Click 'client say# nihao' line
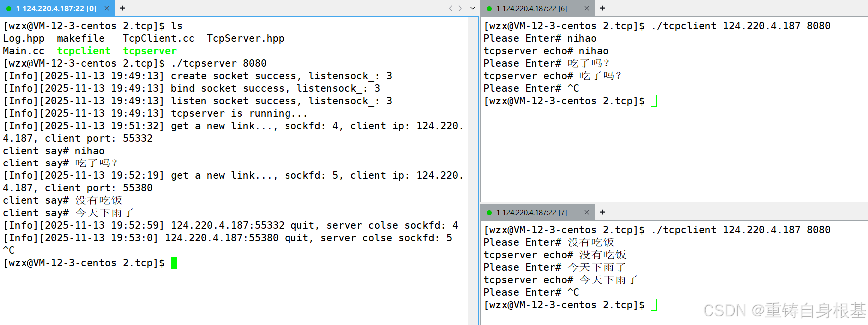Viewport: 868px width, 325px height. (54, 151)
